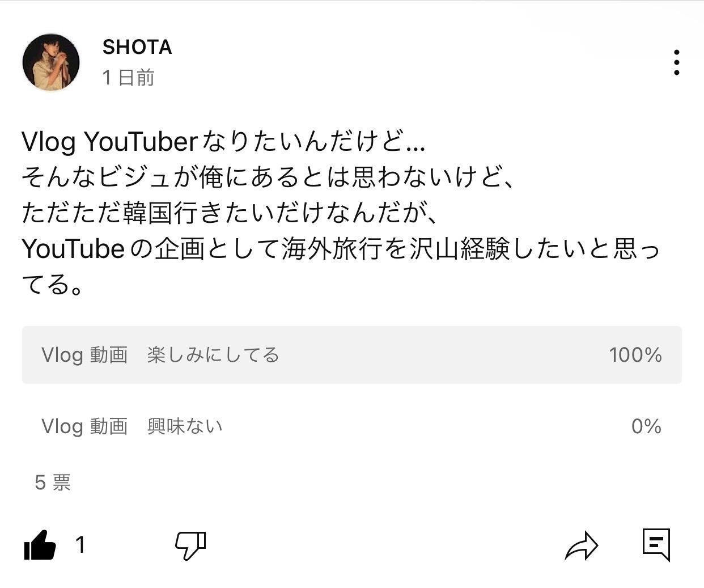Click the post body text area

pyautogui.click(x=340, y=210)
